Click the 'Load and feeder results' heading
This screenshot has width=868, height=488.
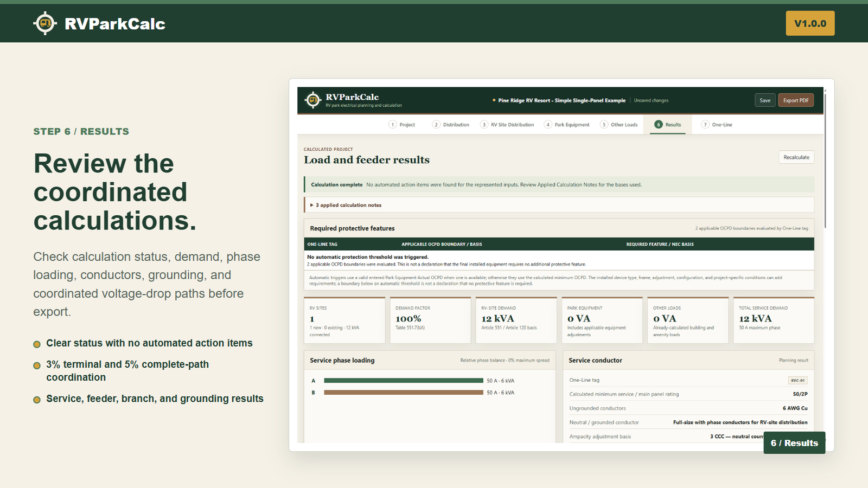pyautogui.click(x=367, y=160)
